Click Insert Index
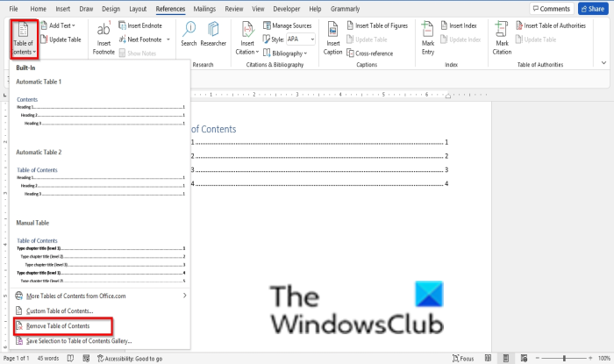Screen dimensions: 614x364 (459, 25)
